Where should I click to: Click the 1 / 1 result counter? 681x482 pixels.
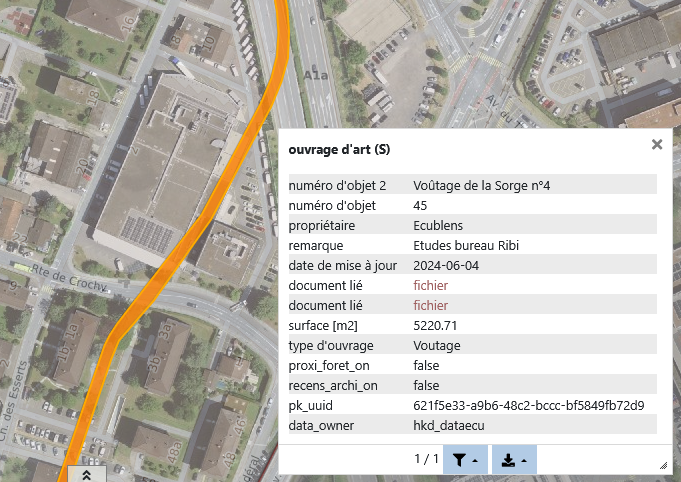[x=426, y=459]
